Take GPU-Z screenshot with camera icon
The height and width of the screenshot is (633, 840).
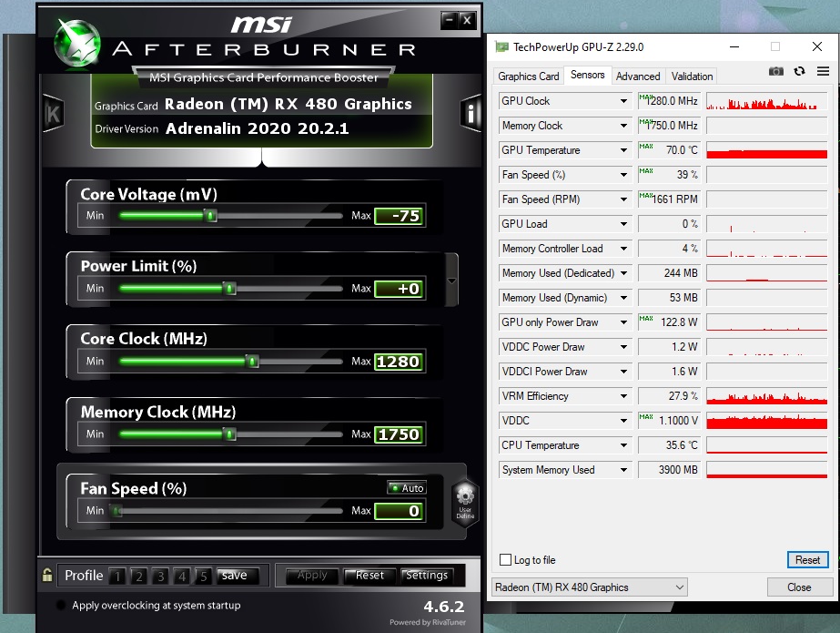tap(775, 71)
